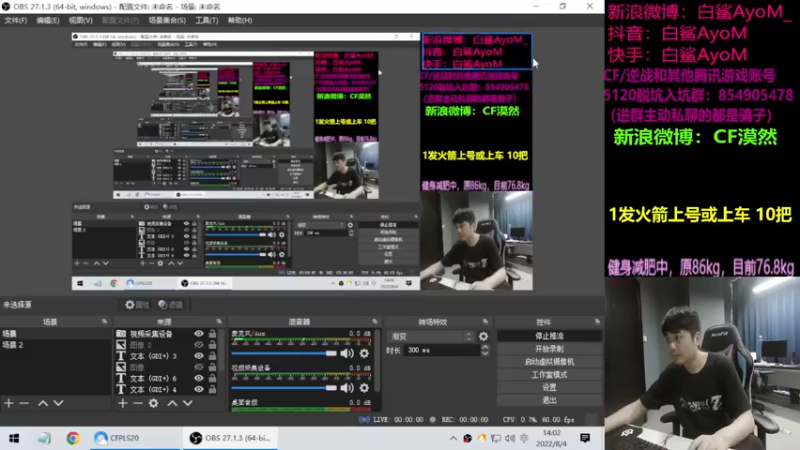Open Windows Start menu

tap(14, 438)
